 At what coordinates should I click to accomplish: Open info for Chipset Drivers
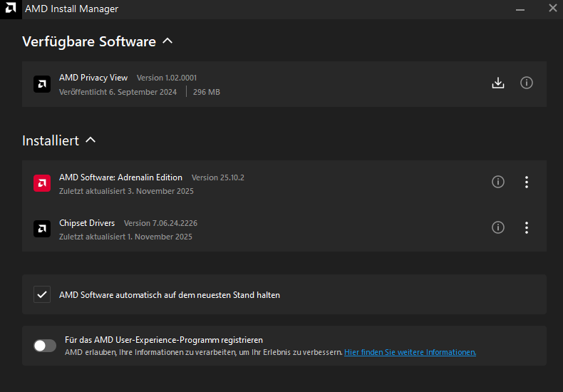(498, 228)
